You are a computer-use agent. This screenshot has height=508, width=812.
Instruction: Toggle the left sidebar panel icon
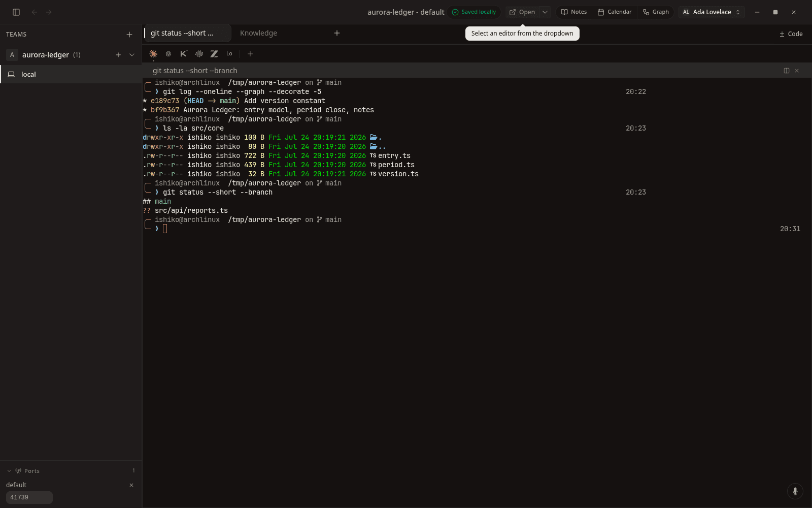[16, 12]
